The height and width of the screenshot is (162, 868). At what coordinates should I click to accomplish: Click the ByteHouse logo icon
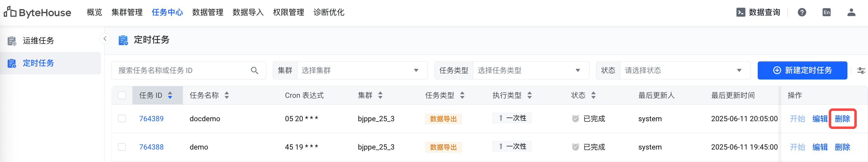tap(10, 12)
